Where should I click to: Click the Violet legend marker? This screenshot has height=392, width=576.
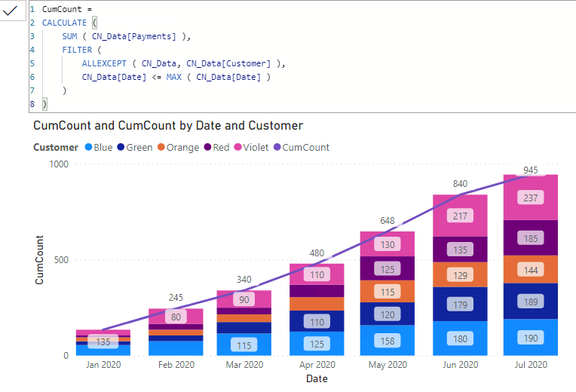pyautogui.click(x=237, y=147)
